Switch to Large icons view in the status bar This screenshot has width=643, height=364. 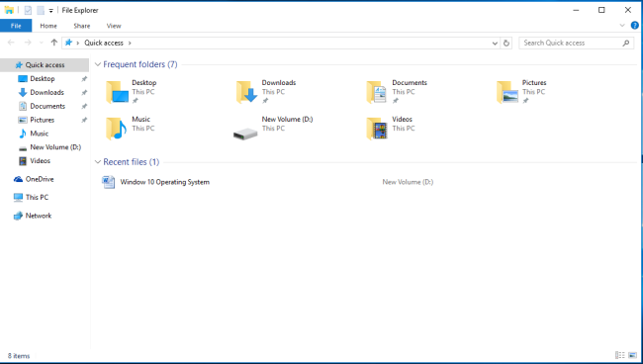click(x=632, y=355)
